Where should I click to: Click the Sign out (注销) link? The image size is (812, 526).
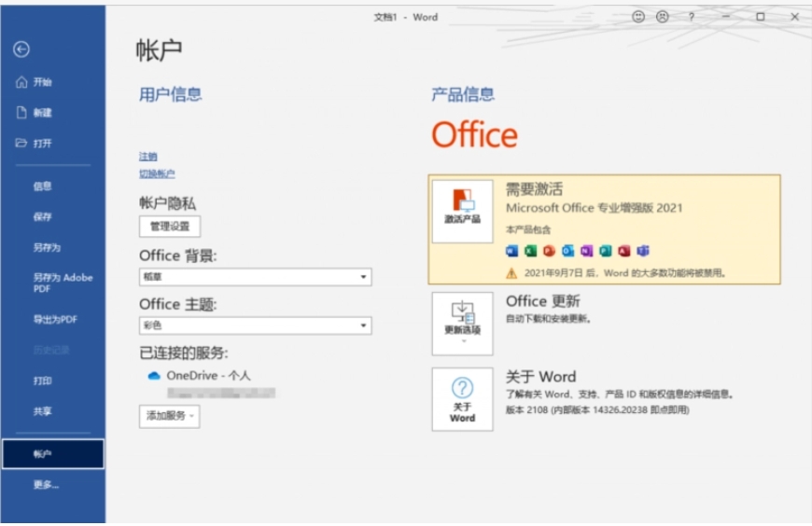[x=148, y=157]
